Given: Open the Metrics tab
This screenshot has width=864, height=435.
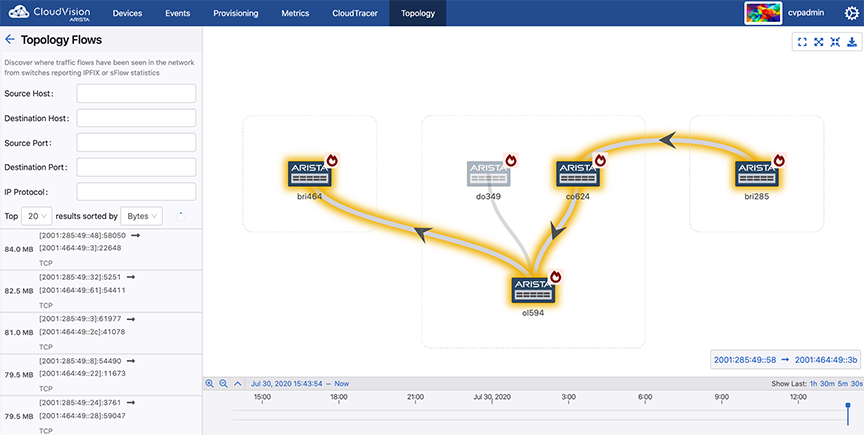Looking at the screenshot, I should (x=295, y=13).
